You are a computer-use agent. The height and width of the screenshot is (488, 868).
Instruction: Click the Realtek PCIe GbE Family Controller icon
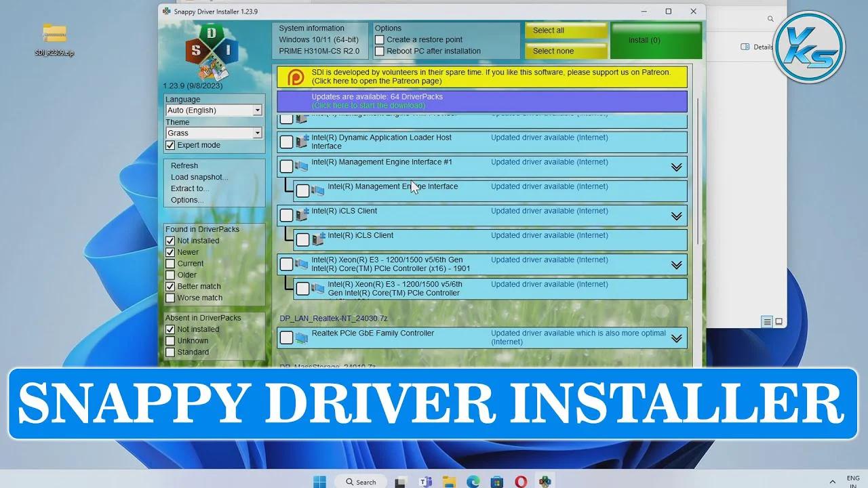point(302,337)
